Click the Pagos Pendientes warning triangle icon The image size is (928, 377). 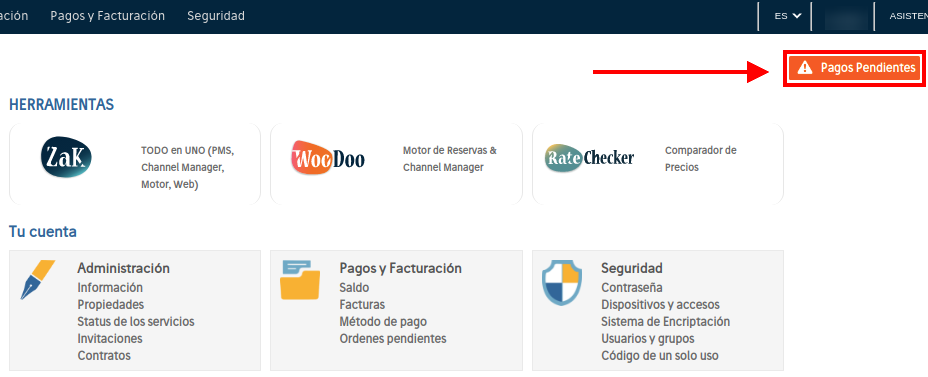pos(805,68)
